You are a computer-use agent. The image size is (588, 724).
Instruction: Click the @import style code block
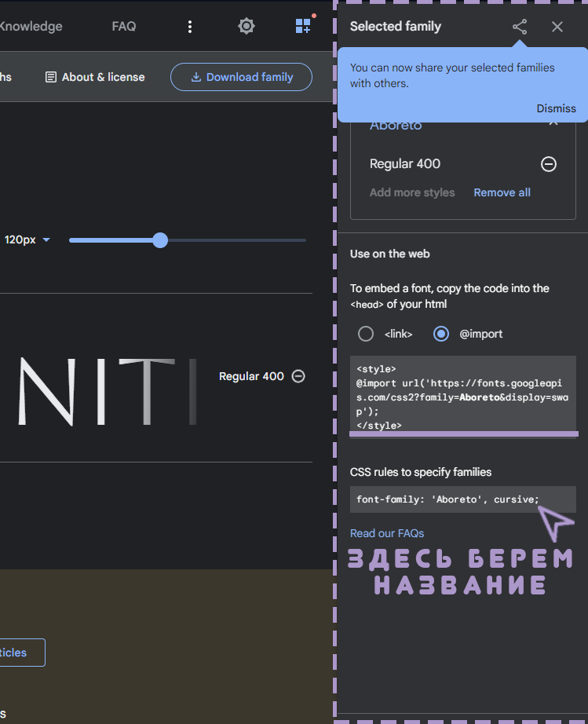[463, 397]
